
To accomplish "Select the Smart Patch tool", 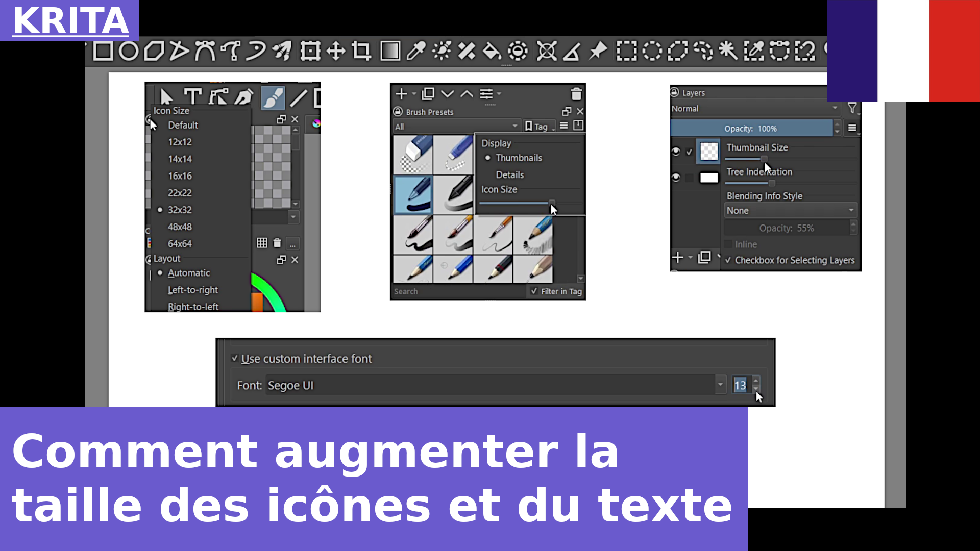I will (467, 51).
